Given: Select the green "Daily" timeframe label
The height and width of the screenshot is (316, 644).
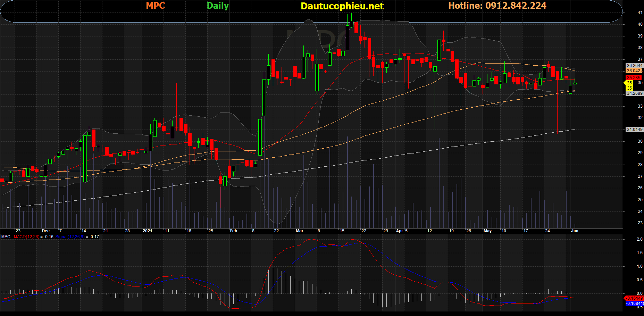Looking at the screenshot, I should pyautogui.click(x=218, y=6).
